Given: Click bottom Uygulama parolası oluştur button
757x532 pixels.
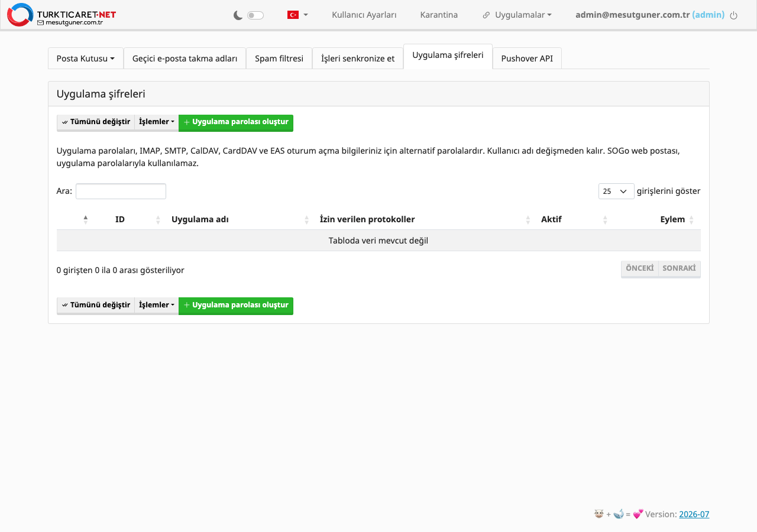Looking at the screenshot, I should coord(236,306).
